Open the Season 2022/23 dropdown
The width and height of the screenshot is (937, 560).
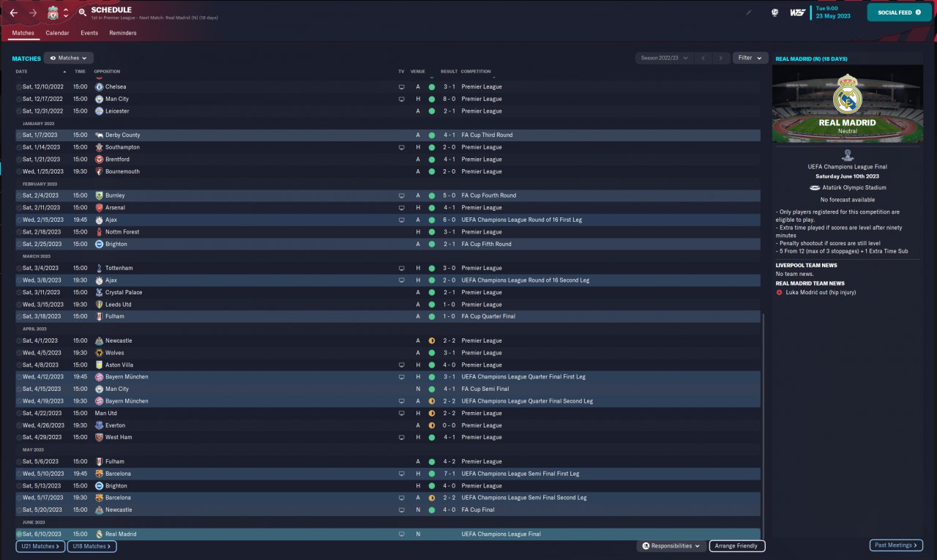pyautogui.click(x=664, y=58)
